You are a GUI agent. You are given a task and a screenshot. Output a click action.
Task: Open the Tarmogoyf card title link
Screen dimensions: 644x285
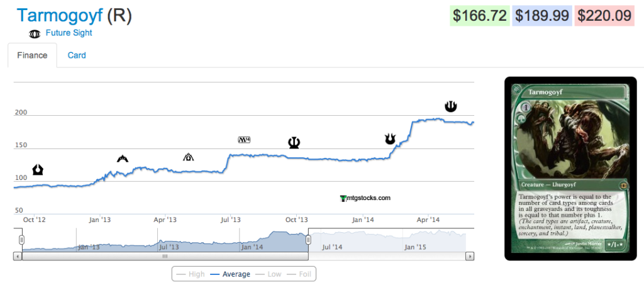[60, 16]
